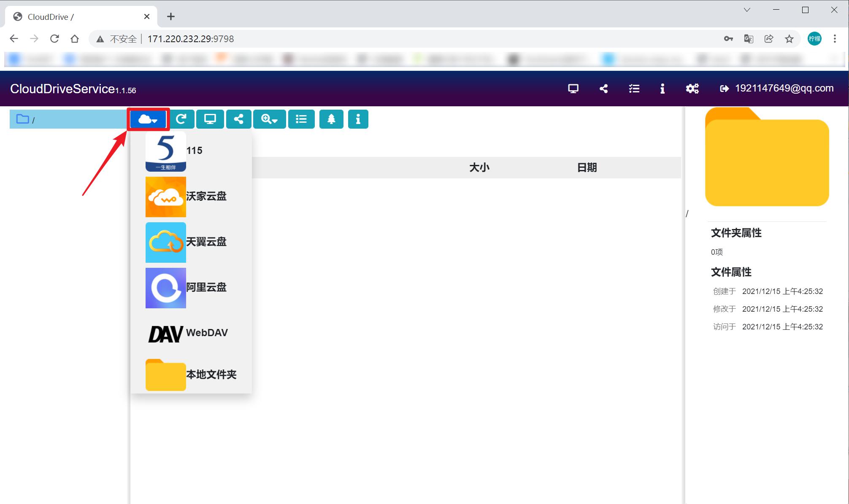The height and width of the screenshot is (504, 849).
Task: Click the address bar URL
Action: click(191, 39)
